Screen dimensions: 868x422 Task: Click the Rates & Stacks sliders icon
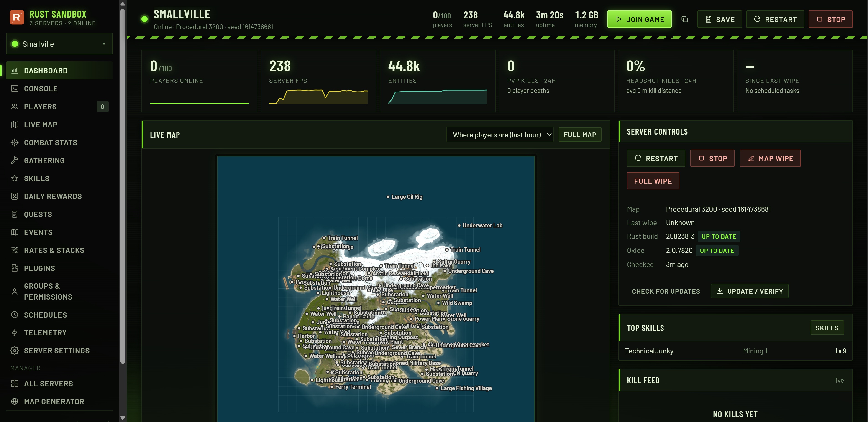[x=15, y=250]
